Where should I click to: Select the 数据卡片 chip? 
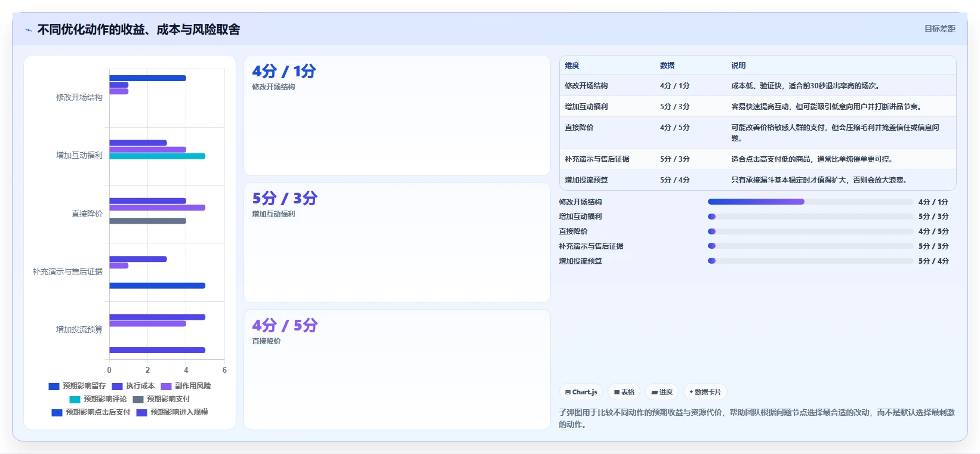[x=705, y=392]
